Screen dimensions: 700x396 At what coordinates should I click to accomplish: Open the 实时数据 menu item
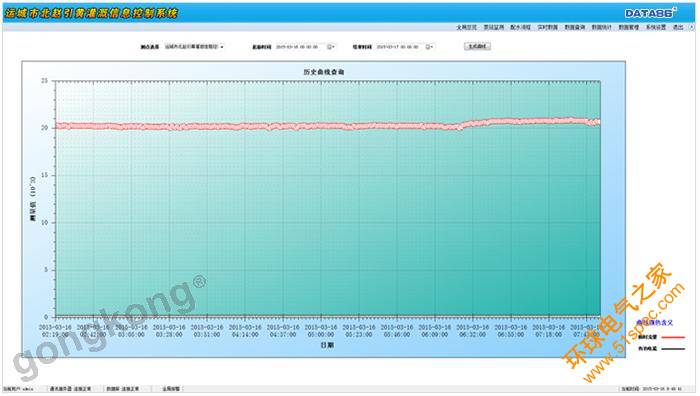point(547,27)
